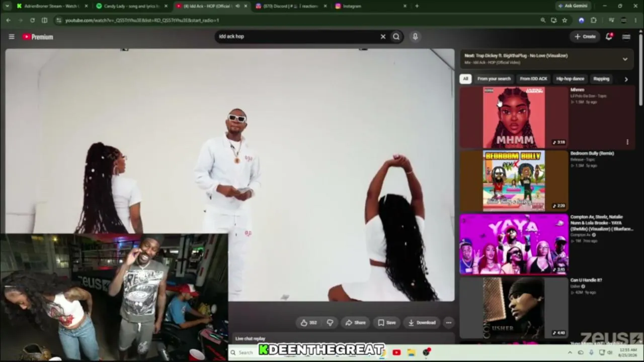The height and width of the screenshot is (362, 644).
Task: Open the Compton Av YAYA SheMix title link
Action: (x=601, y=223)
